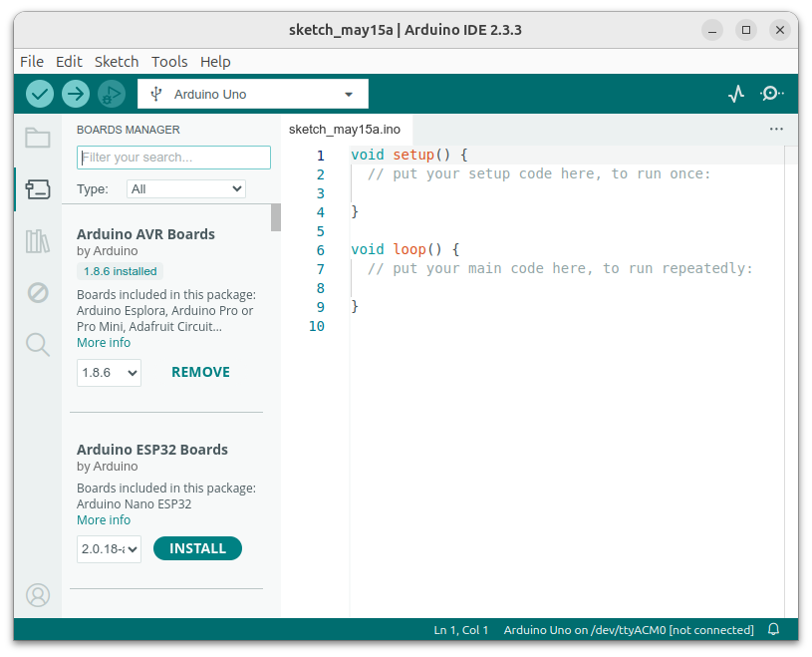The height and width of the screenshot is (657, 812).
Task: Minimize the Arduino IDE window
Action: 712,30
